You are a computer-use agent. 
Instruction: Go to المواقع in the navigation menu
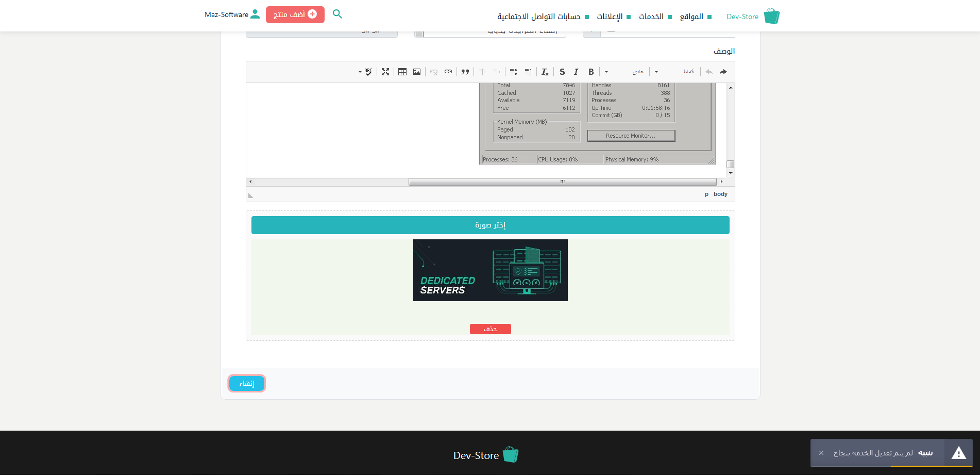point(691,17)
